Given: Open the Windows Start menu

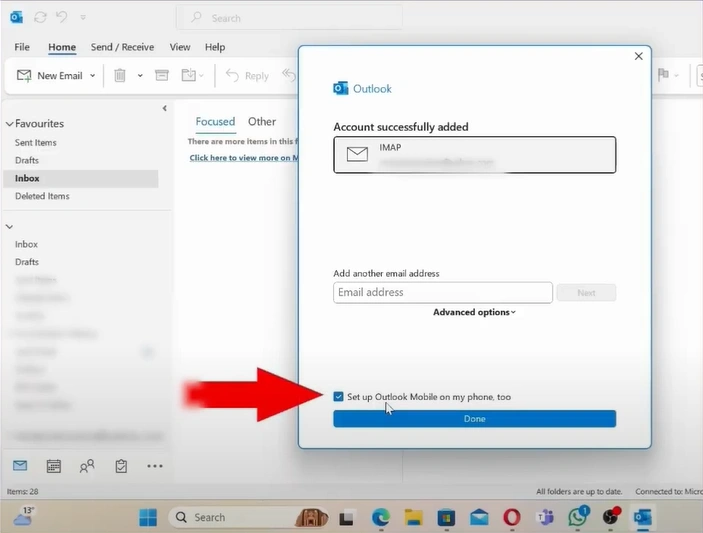Looking at the screenshot, I should 148,517.
